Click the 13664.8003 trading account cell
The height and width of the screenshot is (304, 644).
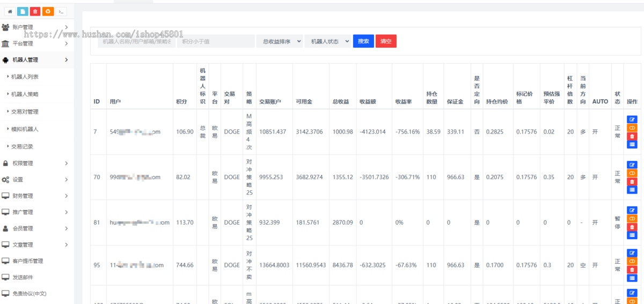274,265
